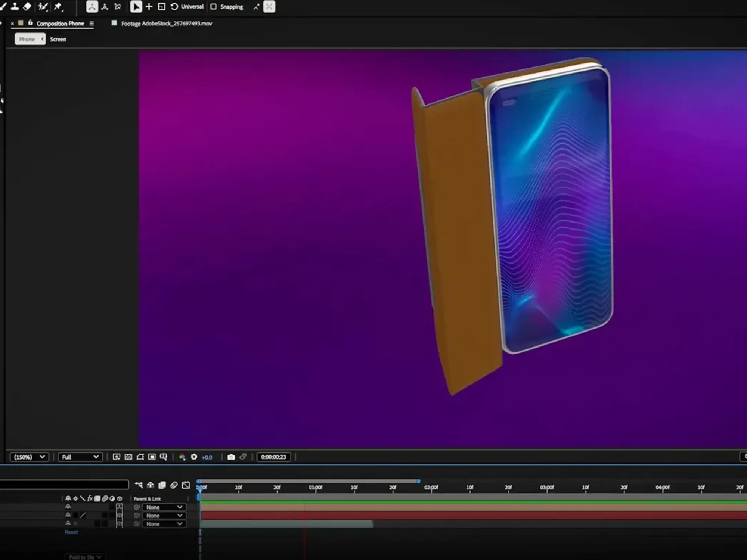Open Fast Previews options
747x560 pixels.
(117, 457)
